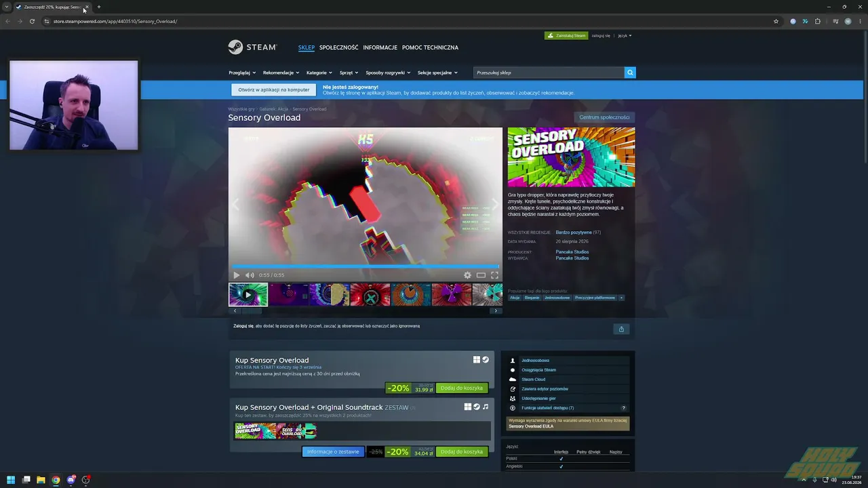Open a new browser tab
This screenshot has width=868, height=488.
pos(98,7)
